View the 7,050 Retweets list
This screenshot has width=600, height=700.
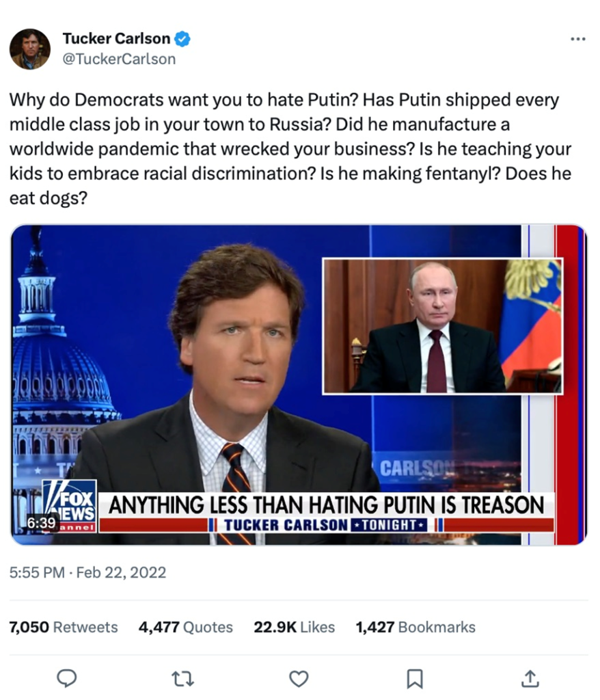click(x=64, y=628)
